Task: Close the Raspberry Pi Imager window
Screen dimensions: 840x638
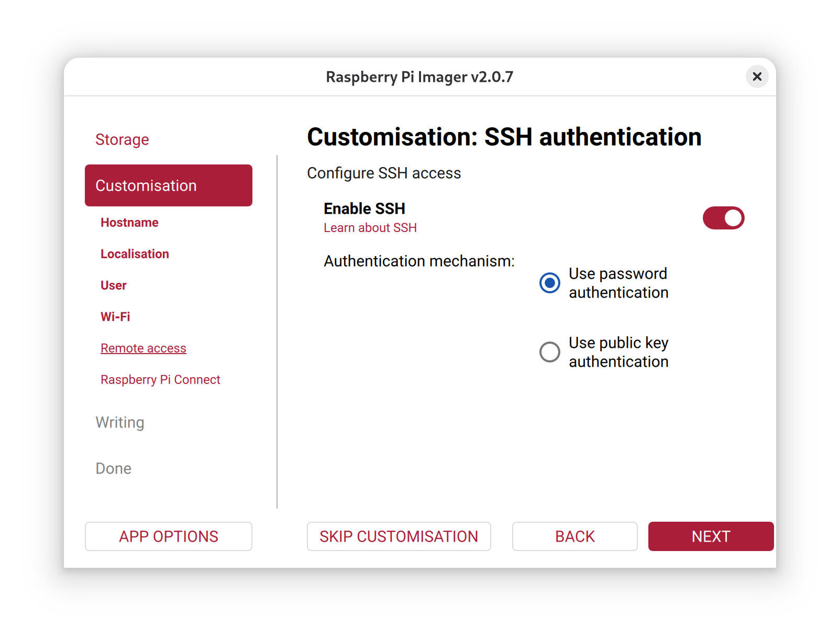Action: (757, 76)
